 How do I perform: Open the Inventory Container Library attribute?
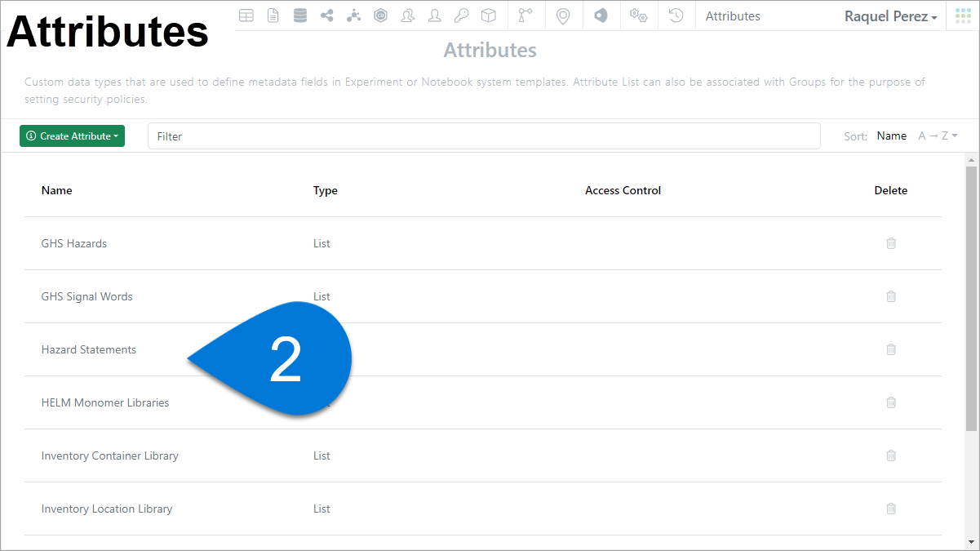coord(110,455)
